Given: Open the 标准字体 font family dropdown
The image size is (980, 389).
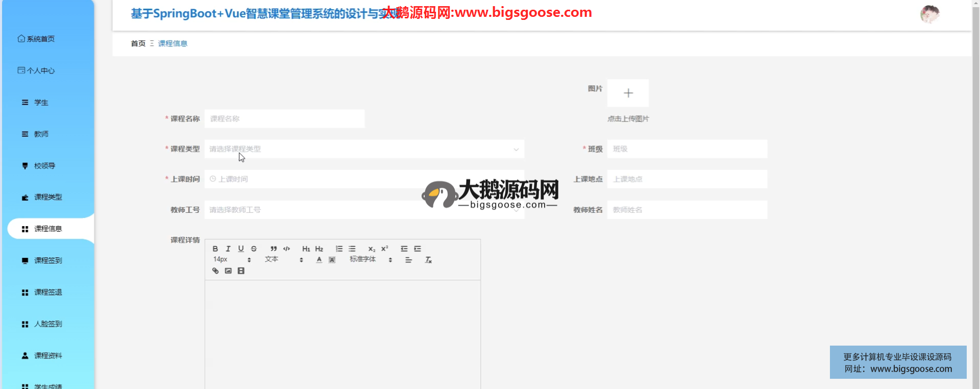Looking at the screenshot, I should pyautogui.click(x=371, y=259).
